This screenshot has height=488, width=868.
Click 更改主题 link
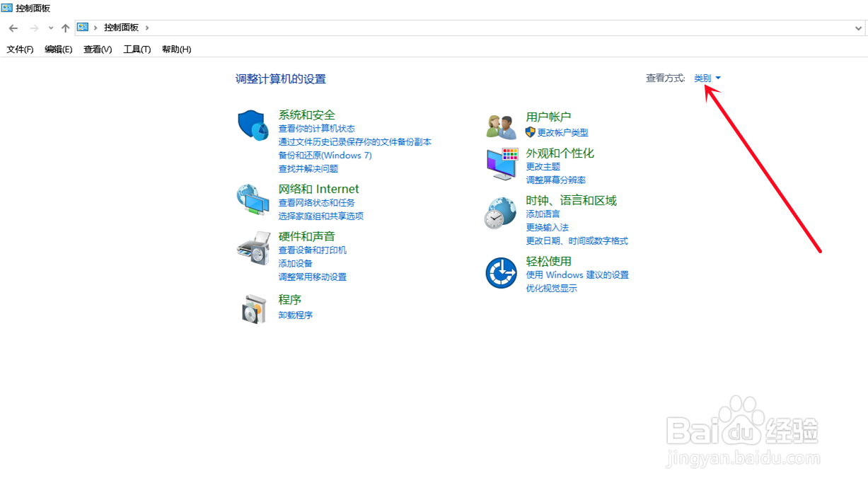[x=543, y=167]
